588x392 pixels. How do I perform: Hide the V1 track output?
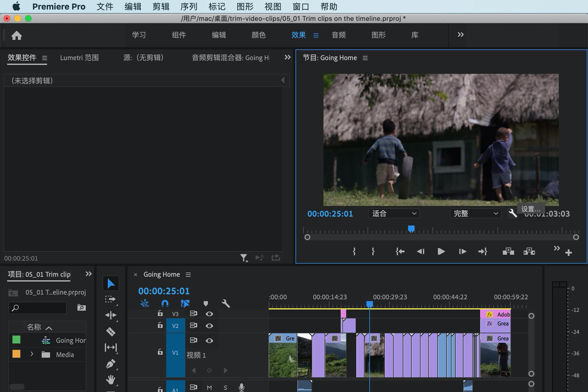(209, 341)
